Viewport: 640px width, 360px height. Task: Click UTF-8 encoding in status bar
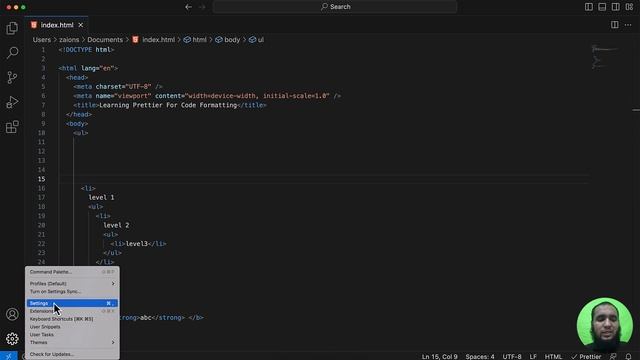coord(512,356)
